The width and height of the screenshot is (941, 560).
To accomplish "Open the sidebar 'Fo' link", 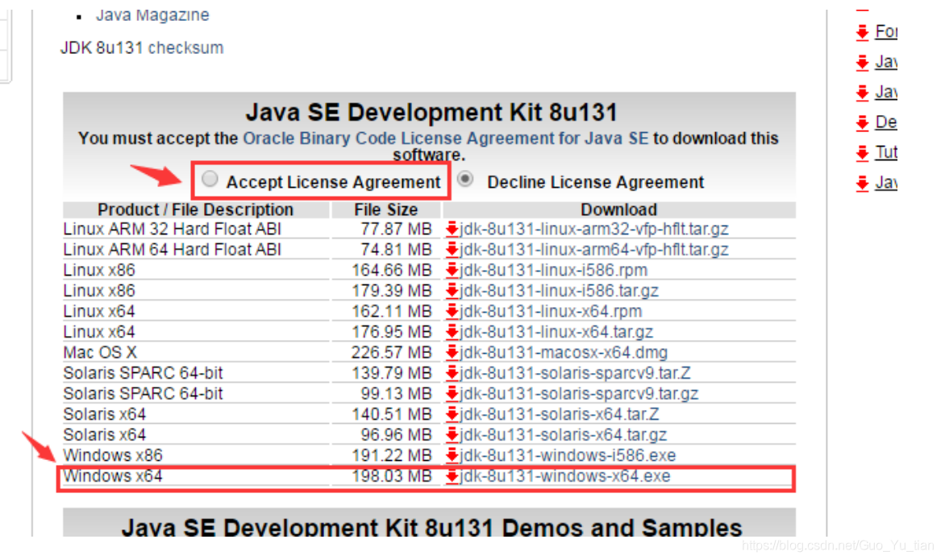I will click(886, 31).
